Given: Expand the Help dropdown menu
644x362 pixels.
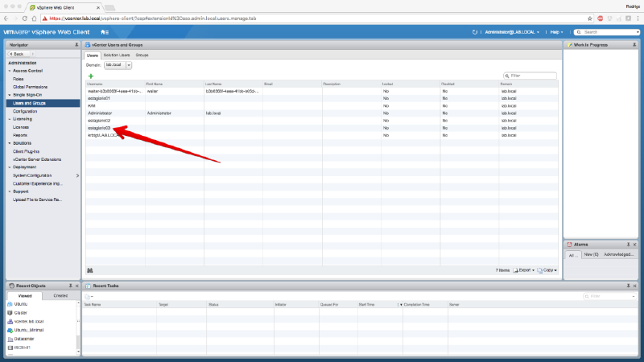Looking at the screenshot, I should pos(555,31).
